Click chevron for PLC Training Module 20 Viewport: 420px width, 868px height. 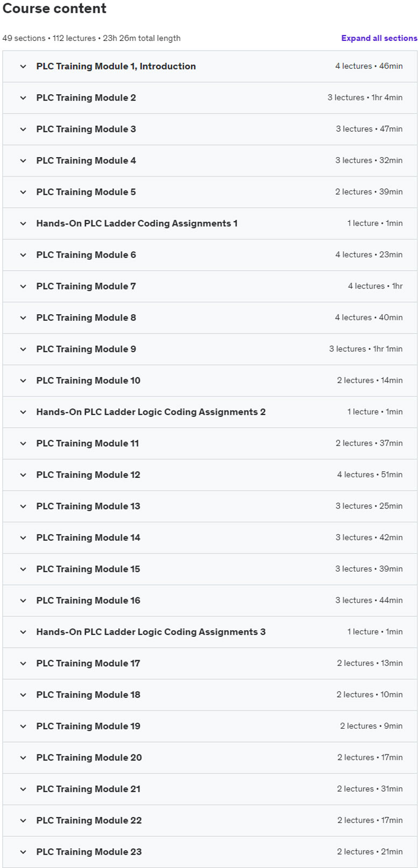(23, 758)
